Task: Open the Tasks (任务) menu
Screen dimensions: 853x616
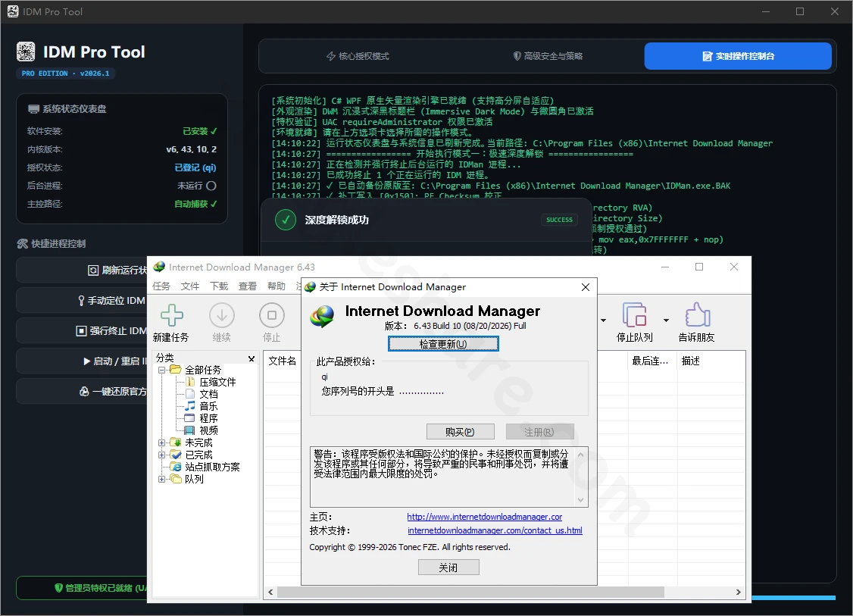Action: pyautogui.click(x=161, y=286)
